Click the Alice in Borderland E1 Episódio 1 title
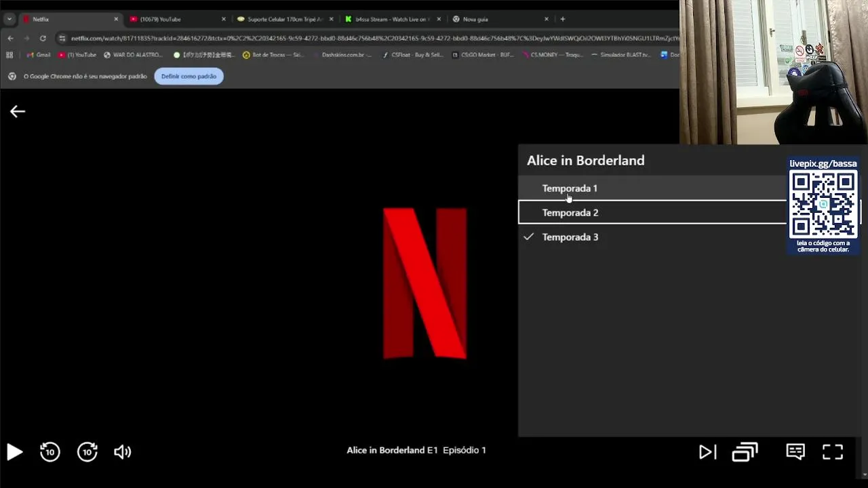 click(416, 450)
